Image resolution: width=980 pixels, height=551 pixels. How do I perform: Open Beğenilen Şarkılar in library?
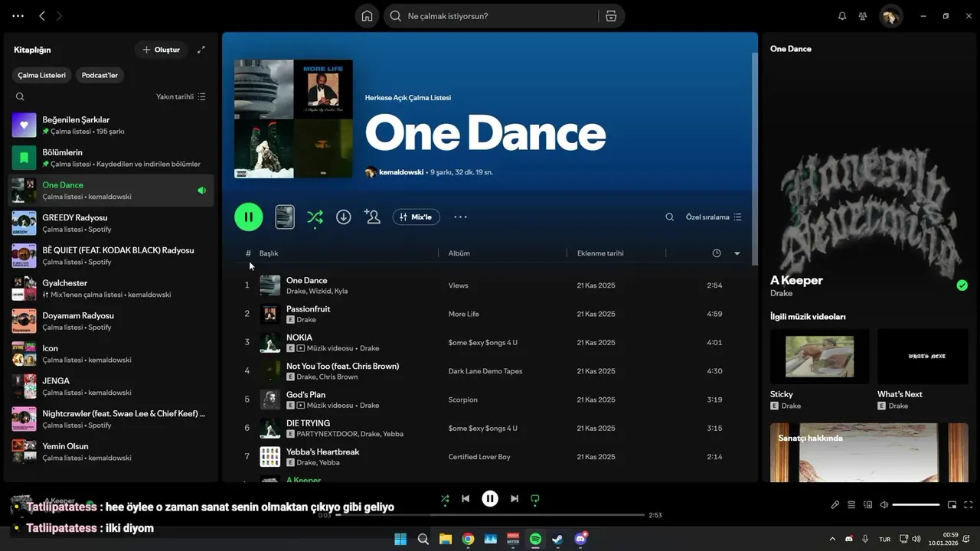point(112,125)
